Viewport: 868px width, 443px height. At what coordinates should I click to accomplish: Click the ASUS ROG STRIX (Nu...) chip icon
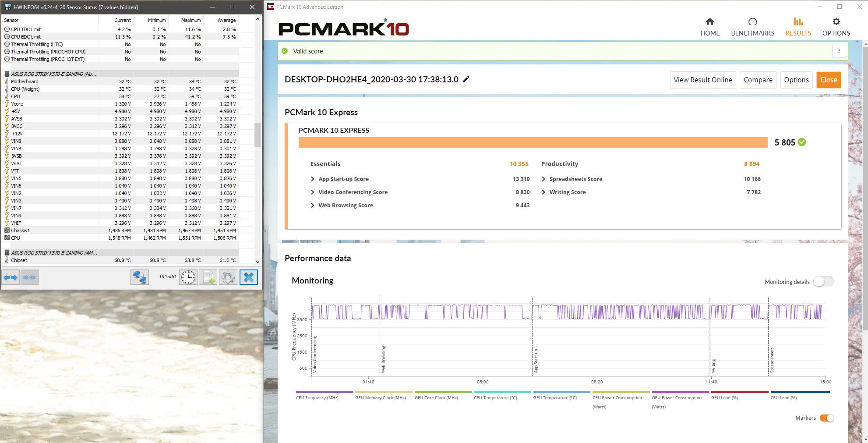pyautogui.click(x=7, y=74)
